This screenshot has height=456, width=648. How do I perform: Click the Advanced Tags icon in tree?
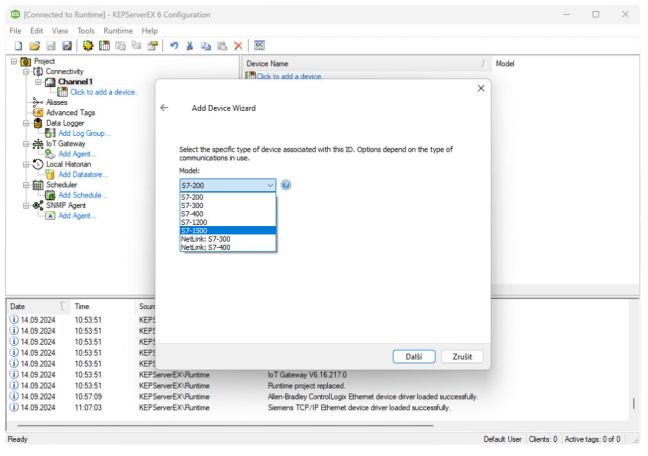[38, 112]
